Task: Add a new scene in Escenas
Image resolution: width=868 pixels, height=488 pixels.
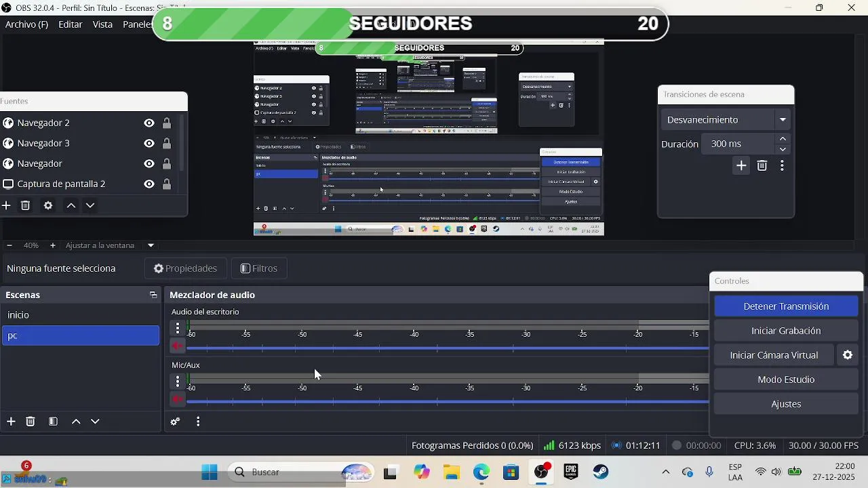Action: click(11, 422)
